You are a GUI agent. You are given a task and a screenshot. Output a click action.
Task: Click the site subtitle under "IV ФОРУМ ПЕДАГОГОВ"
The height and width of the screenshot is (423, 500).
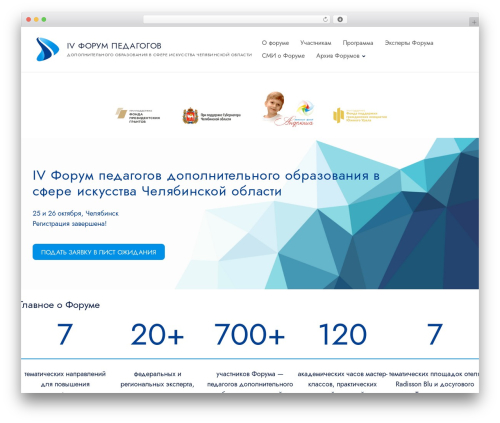(x=159, y=55)
